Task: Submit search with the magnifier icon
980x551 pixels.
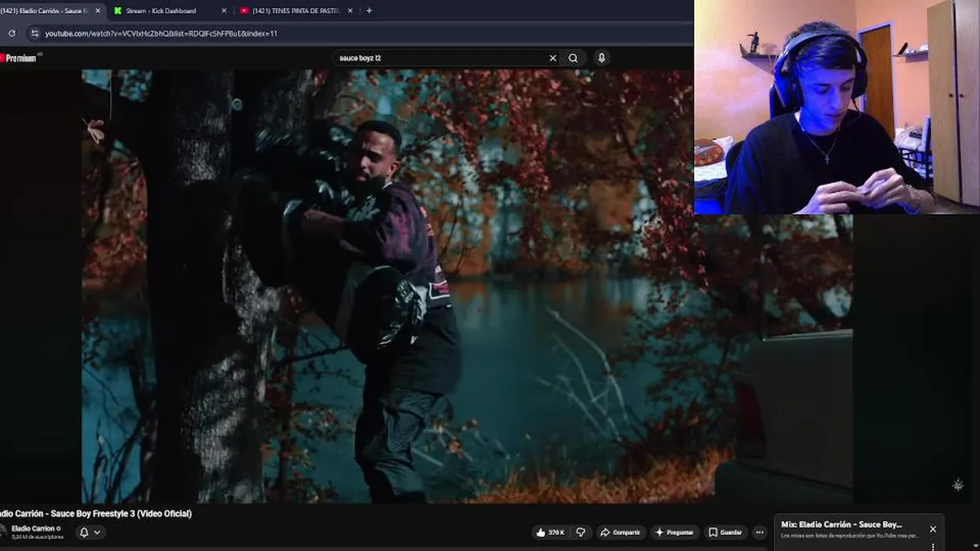Action: click(x=573, y=57)
